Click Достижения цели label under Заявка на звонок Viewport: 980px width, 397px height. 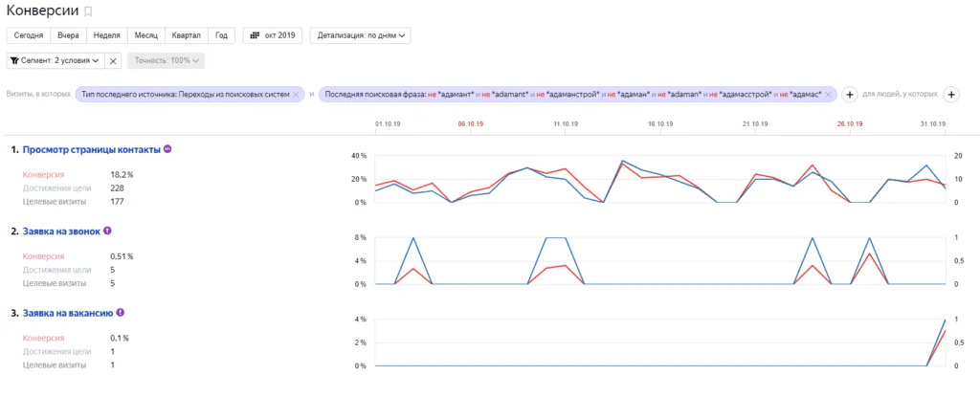click(x=56, y=270)
